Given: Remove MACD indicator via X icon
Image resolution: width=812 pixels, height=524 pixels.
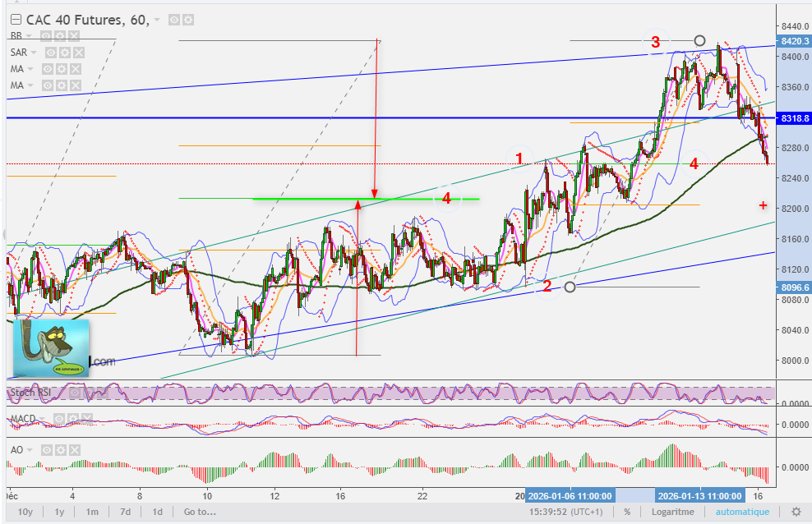Looking at the screenshot, I should click(87, 419).
